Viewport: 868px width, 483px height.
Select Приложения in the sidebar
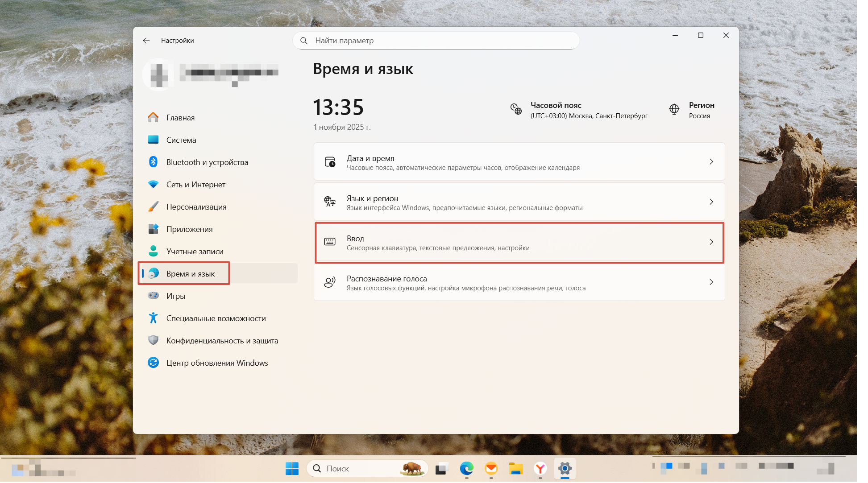tap(189, 229)
